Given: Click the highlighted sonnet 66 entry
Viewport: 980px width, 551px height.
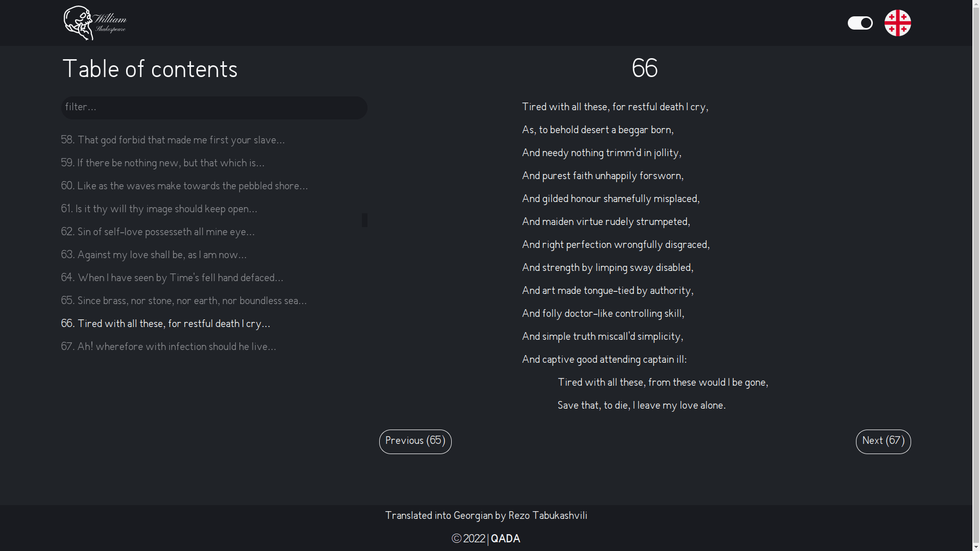Looking at the screenshot, I should [165, 324].
